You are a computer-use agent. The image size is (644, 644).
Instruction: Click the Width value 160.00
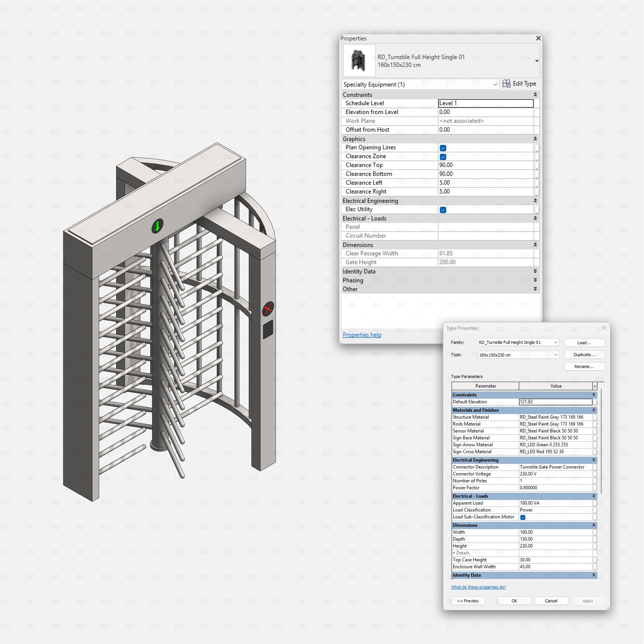pyautogui.click(x=555, y=532)
